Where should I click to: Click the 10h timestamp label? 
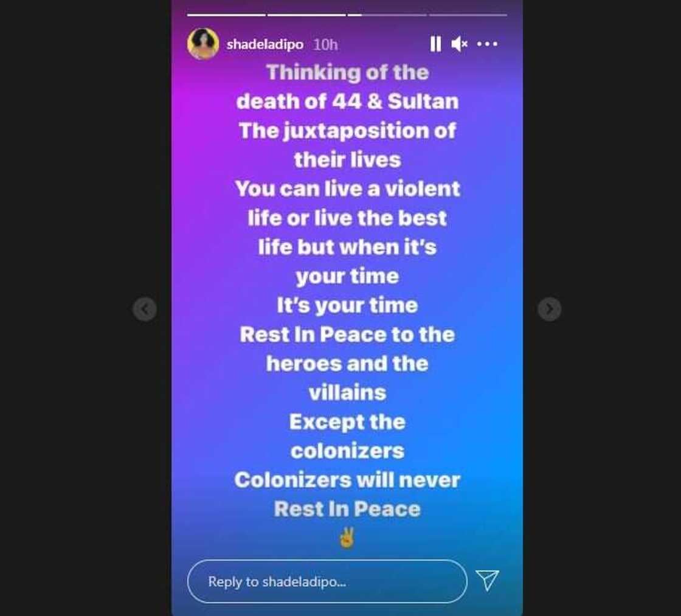coord(325,44)
